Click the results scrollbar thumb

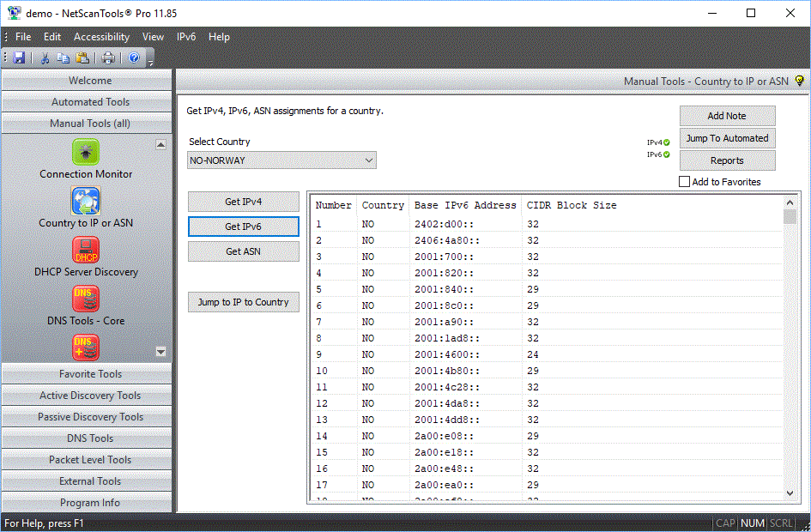(790, 216)
